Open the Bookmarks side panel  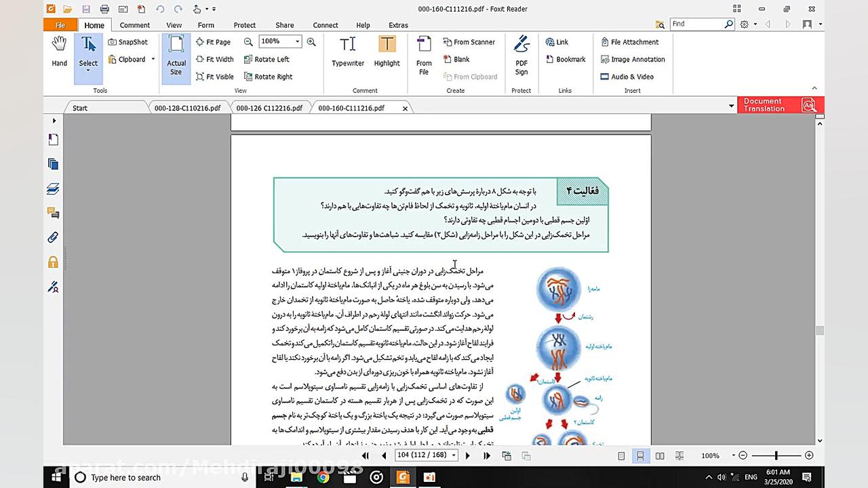point(53,140)
